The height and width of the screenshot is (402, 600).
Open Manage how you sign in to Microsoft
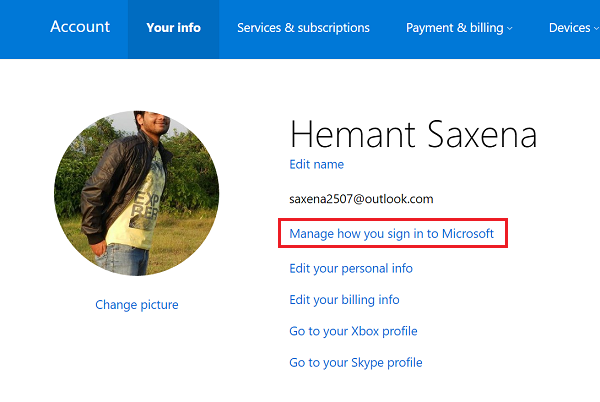click(392, 234)
